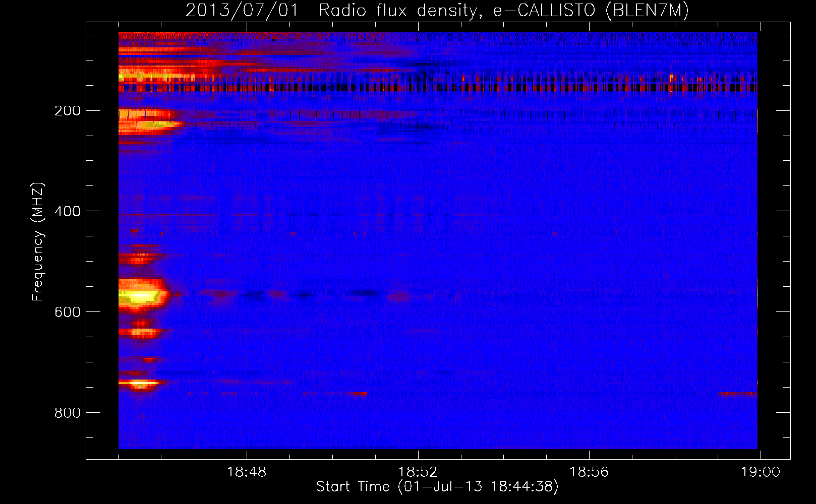Click the 400 frequency tick label
Screen dimensions: 816x504
pyautogui.click(x=68, y=211)
